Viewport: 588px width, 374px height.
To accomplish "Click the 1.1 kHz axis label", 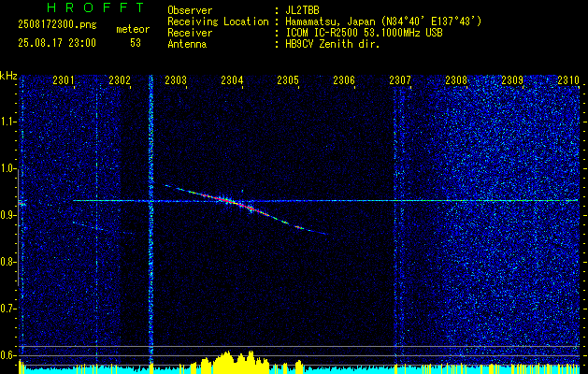I will [x=8, y=122].
